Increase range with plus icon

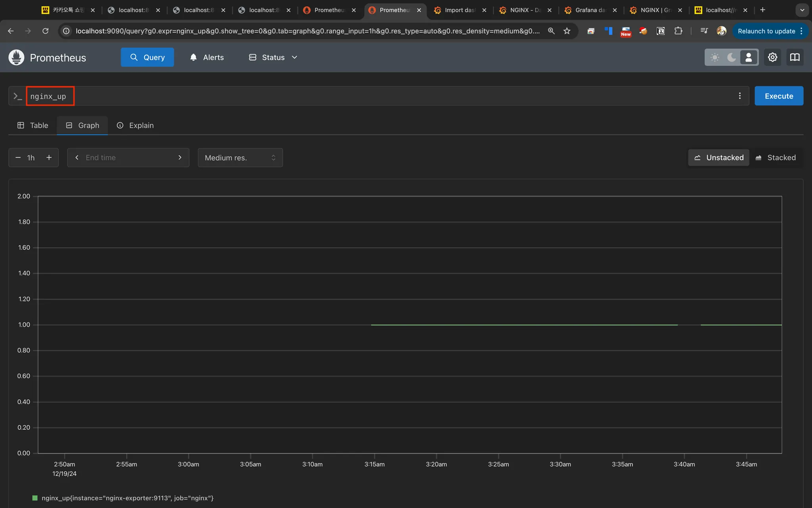coord(49,158)
